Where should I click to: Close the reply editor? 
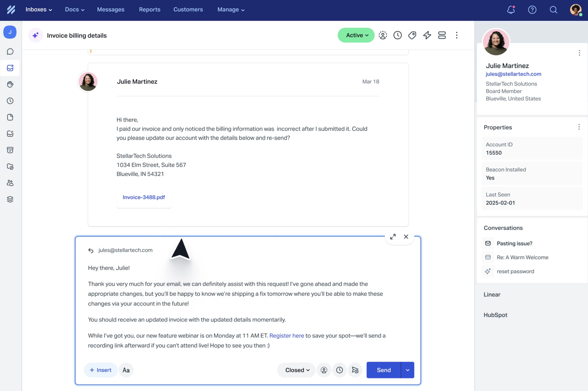[x=406, y=237]
